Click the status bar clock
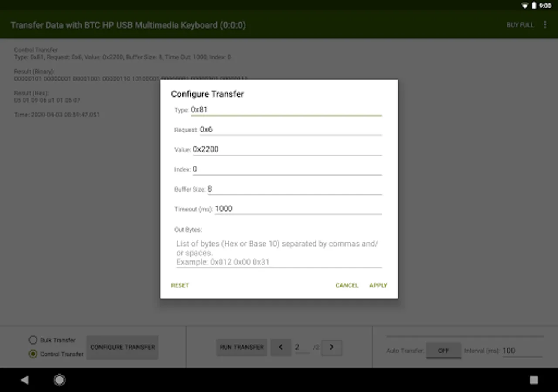Screen dimensions: 558x392 pos(545,6)
